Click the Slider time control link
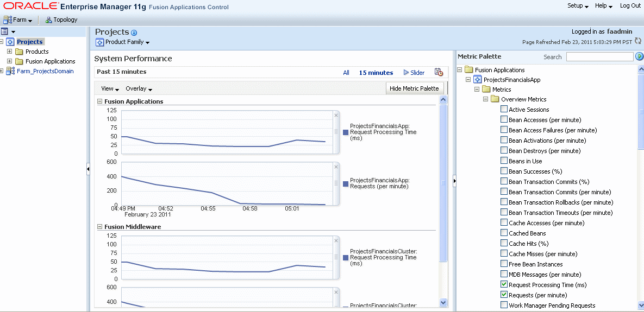The height and width of the screenshot is (312, 644). (x=414, y=73)
